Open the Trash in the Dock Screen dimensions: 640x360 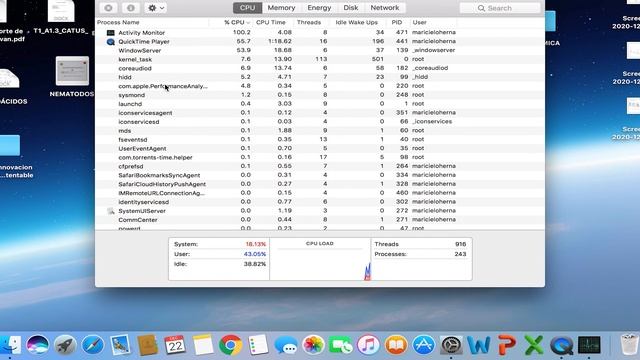click(x=629, y=345)
